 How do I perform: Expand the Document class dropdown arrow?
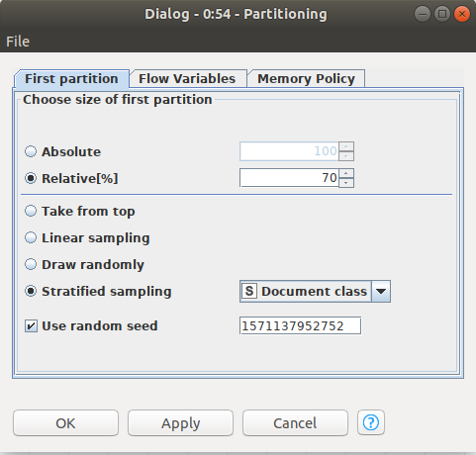click(x=381, y=292)
